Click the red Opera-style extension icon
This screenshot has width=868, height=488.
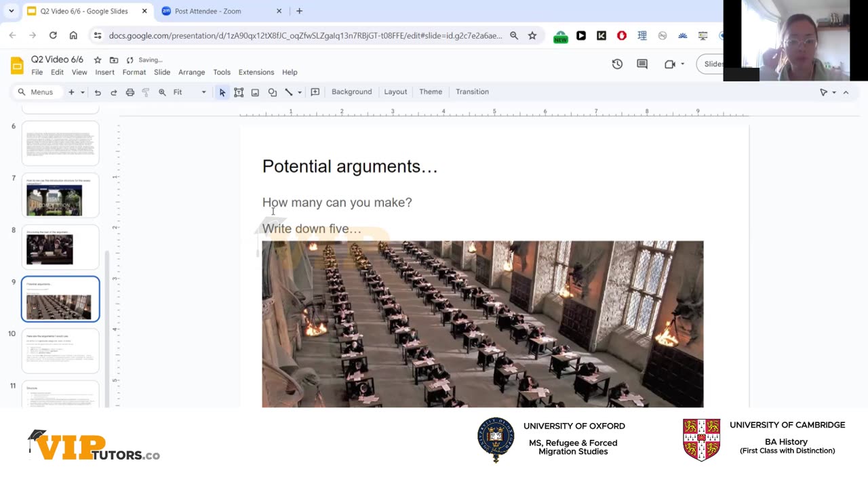(622, 35)
